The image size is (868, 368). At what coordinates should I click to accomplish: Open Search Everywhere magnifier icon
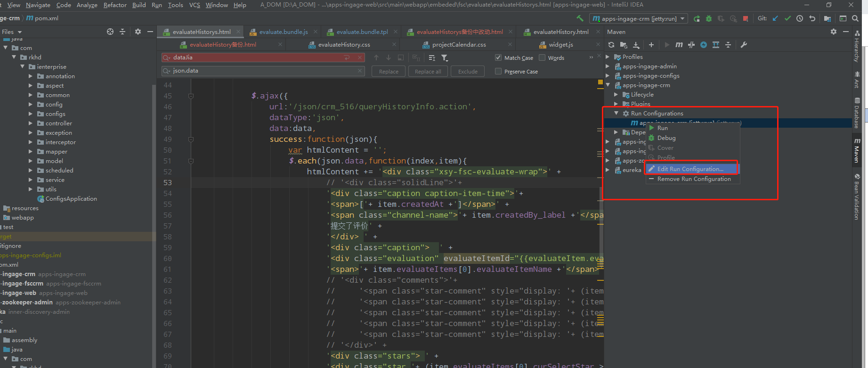point(856,18)
